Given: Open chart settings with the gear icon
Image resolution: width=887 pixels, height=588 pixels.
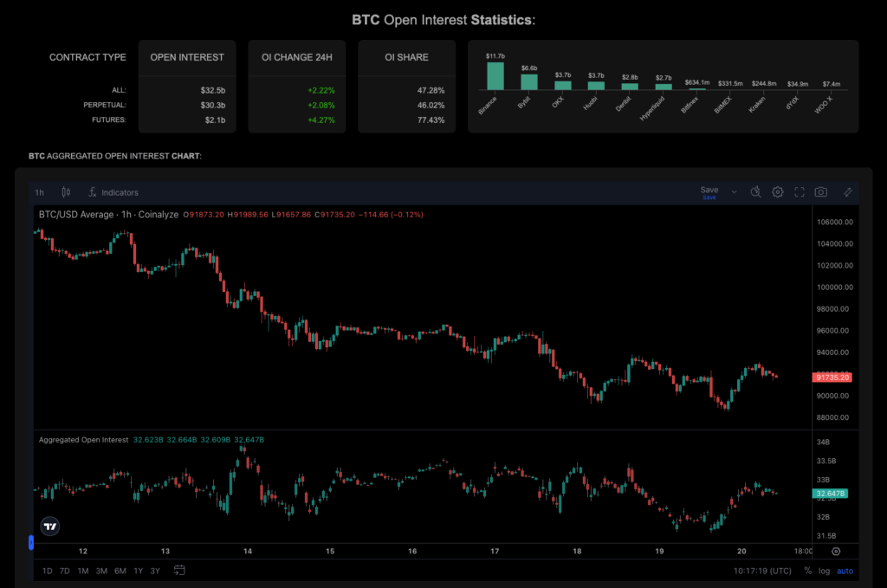Looking at the screenshot, I should (777, 191).
